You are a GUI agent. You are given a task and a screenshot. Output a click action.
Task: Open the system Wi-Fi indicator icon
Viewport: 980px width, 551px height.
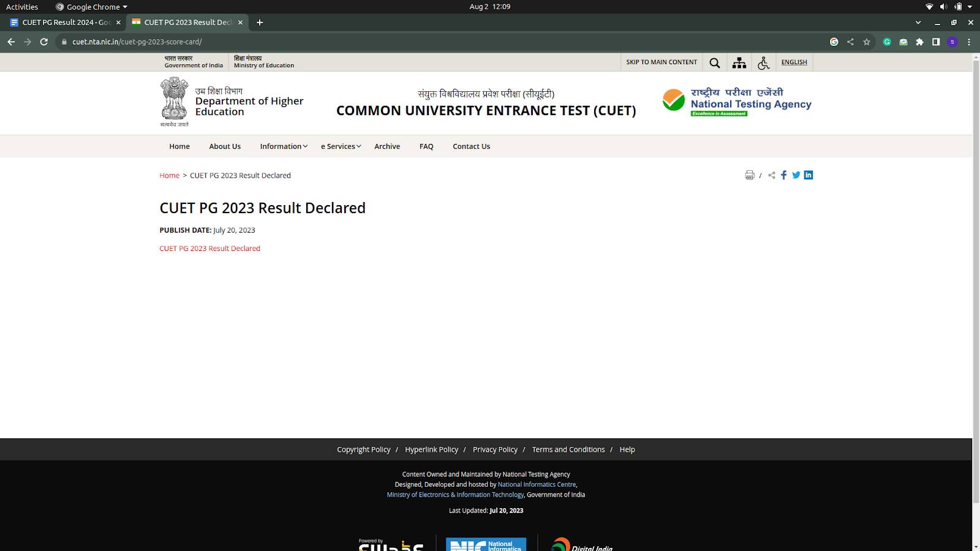[x=929, y=7]
